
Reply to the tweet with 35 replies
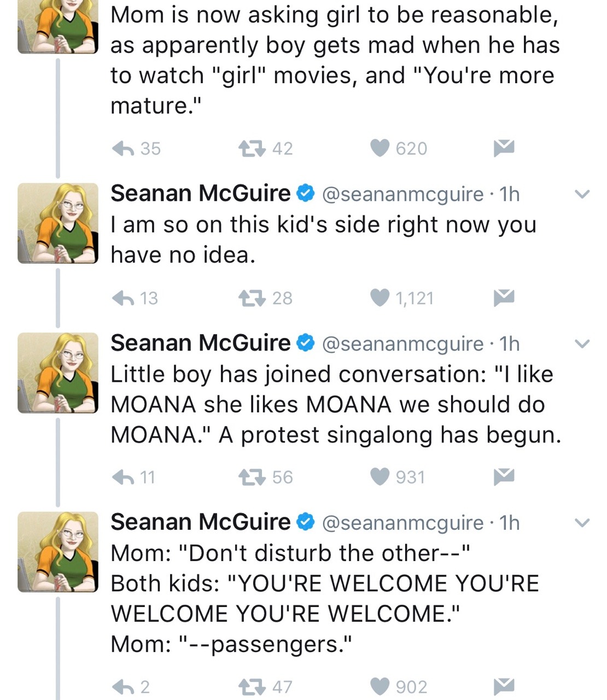coord(124,148)
